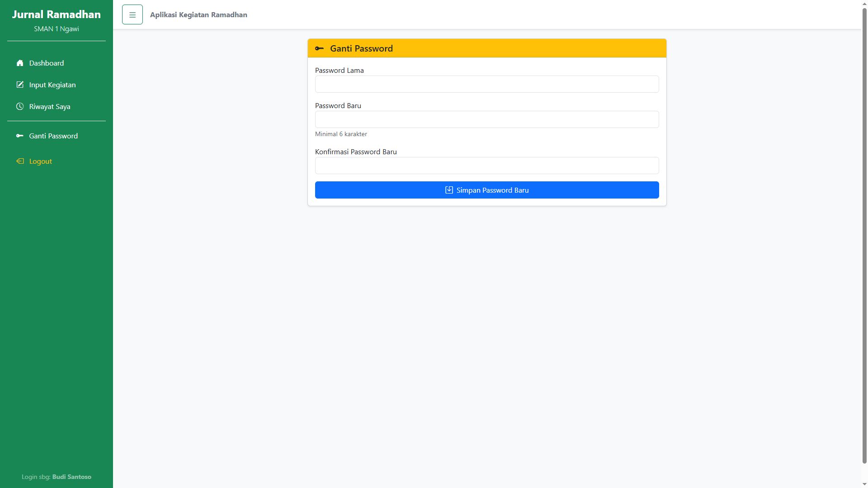868x488 pixels.
Task: Select the Konfirmasi Password Baru field
Action: [487, 166]
